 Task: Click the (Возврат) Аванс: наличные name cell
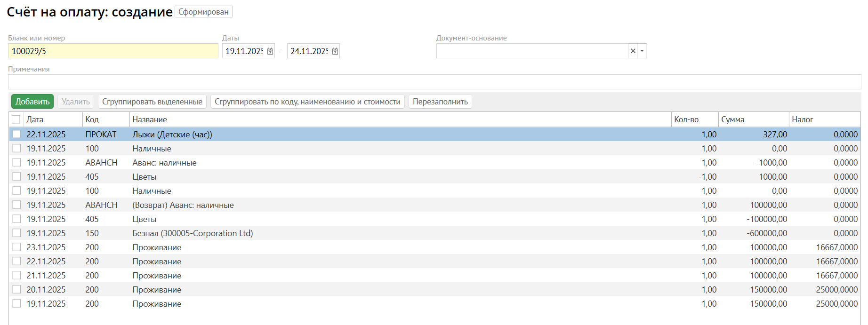point(400,205)
